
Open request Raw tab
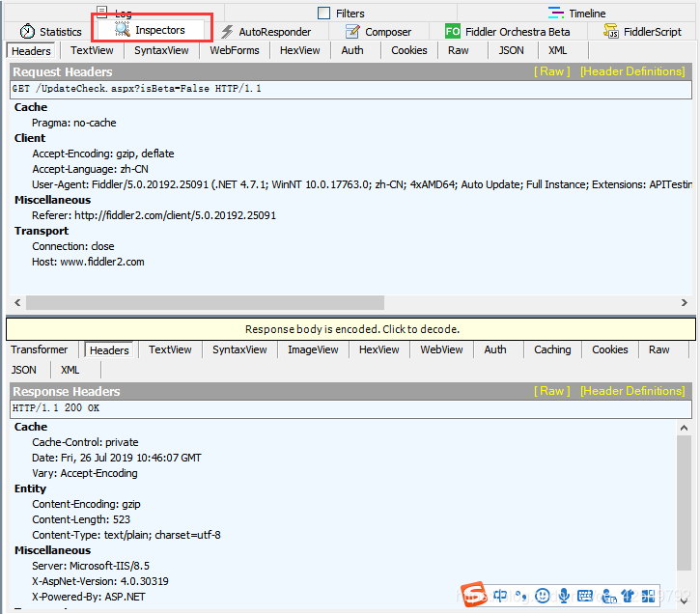459,50
